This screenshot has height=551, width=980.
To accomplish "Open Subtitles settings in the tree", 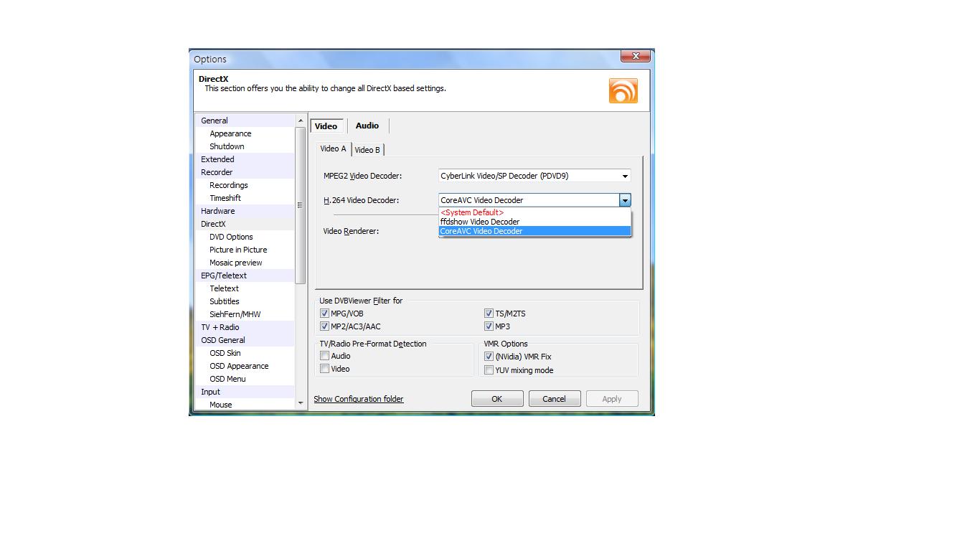I will point(225,301).
